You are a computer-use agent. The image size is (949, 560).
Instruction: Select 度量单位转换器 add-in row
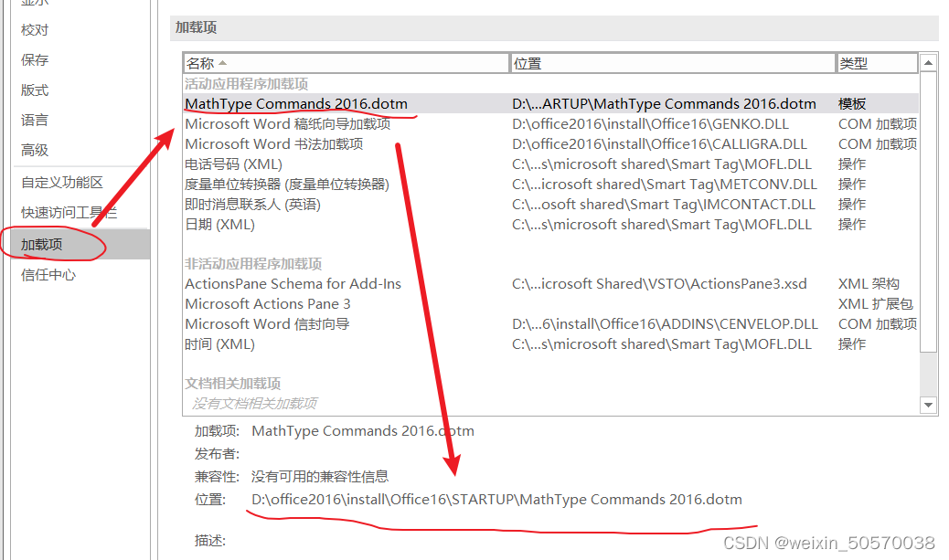[x=550, y=184]
